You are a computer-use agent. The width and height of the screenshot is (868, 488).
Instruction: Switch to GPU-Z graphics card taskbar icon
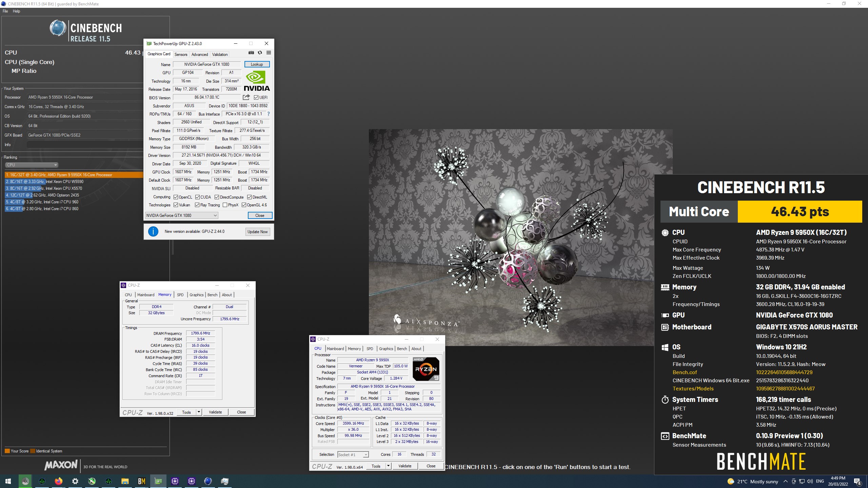pos(158,481)
